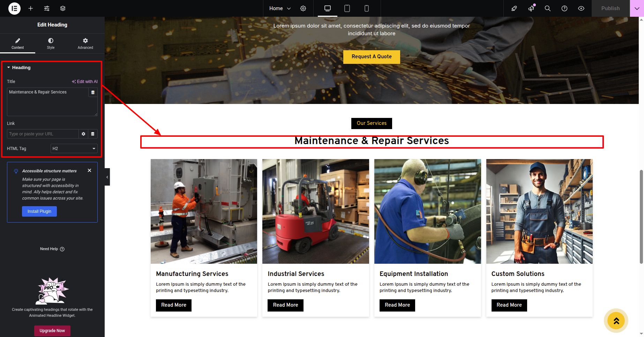Click the Link URL input field
Viewport: 644px width, 337px height.
[x=43, y=134]
